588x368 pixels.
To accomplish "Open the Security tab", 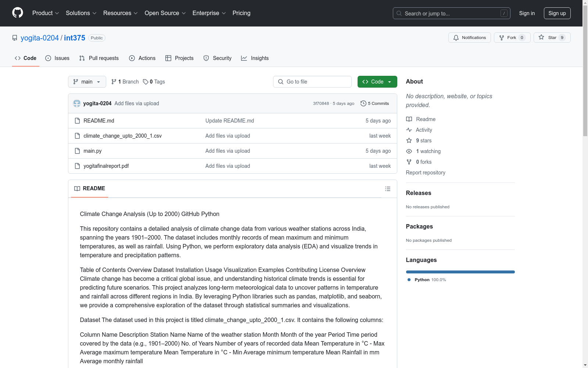I will pos(218,58).
